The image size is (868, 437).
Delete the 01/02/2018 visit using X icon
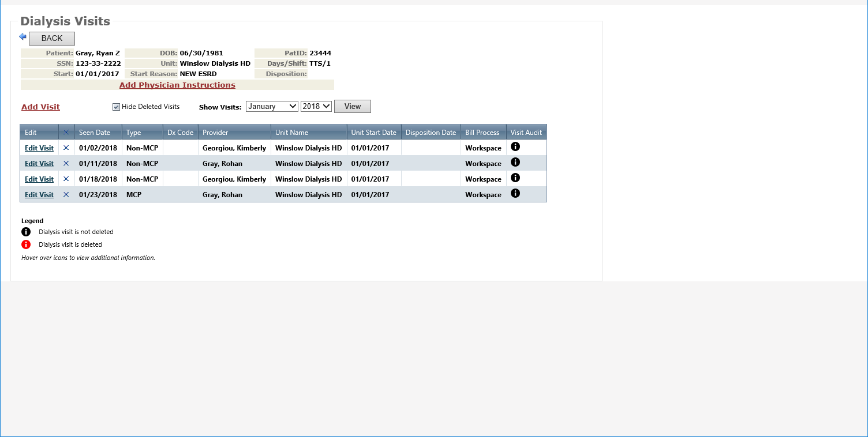66,148
